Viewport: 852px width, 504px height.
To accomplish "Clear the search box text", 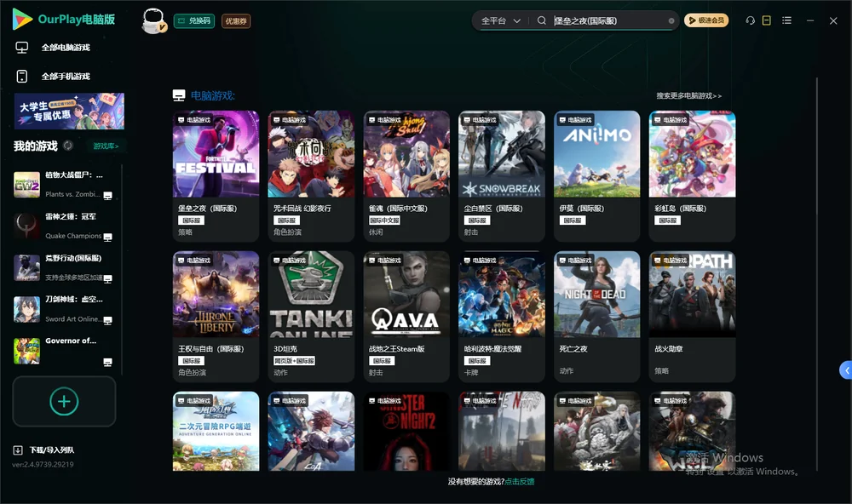I will [x=671, y=21].
